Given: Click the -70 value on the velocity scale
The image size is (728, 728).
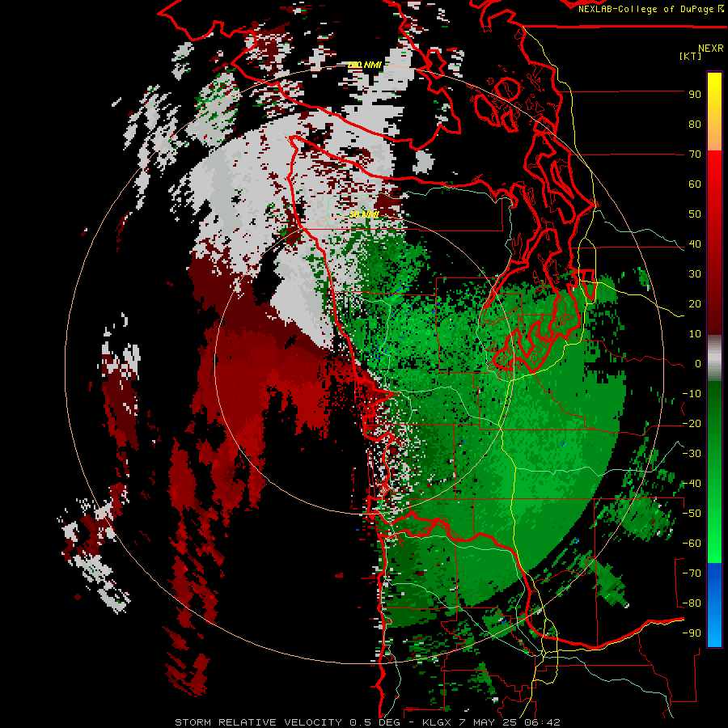Looking at the screenshot, I should (x=692, y=574).
